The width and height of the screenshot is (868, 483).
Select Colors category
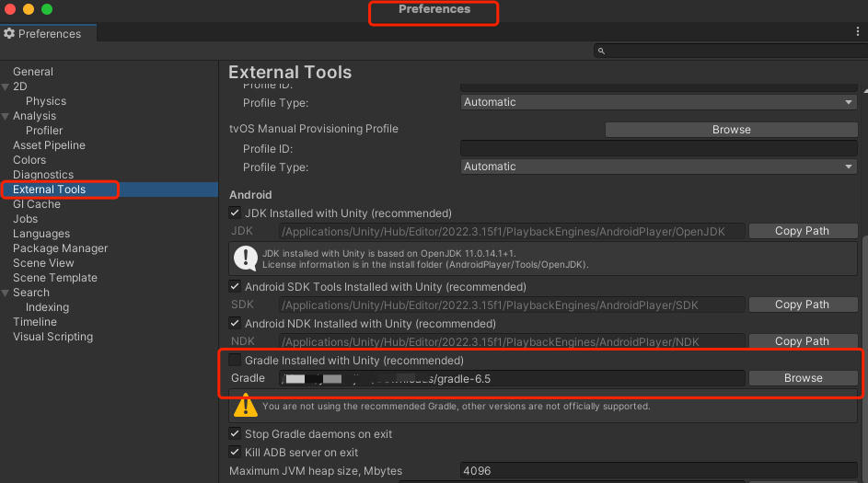point(29,160)
